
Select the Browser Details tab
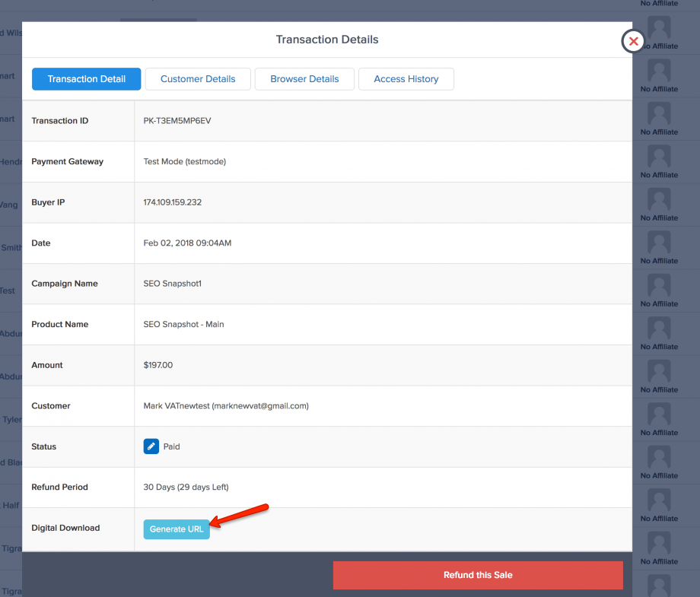click(304, 79)
